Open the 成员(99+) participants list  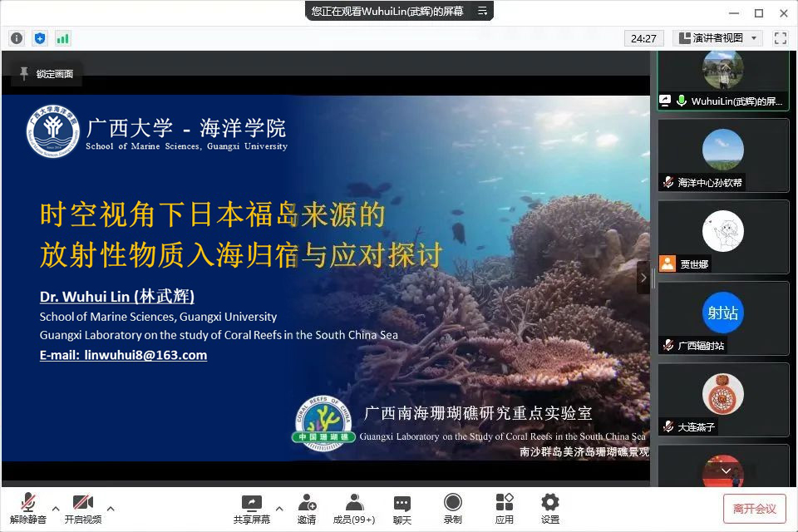(354, 508)
